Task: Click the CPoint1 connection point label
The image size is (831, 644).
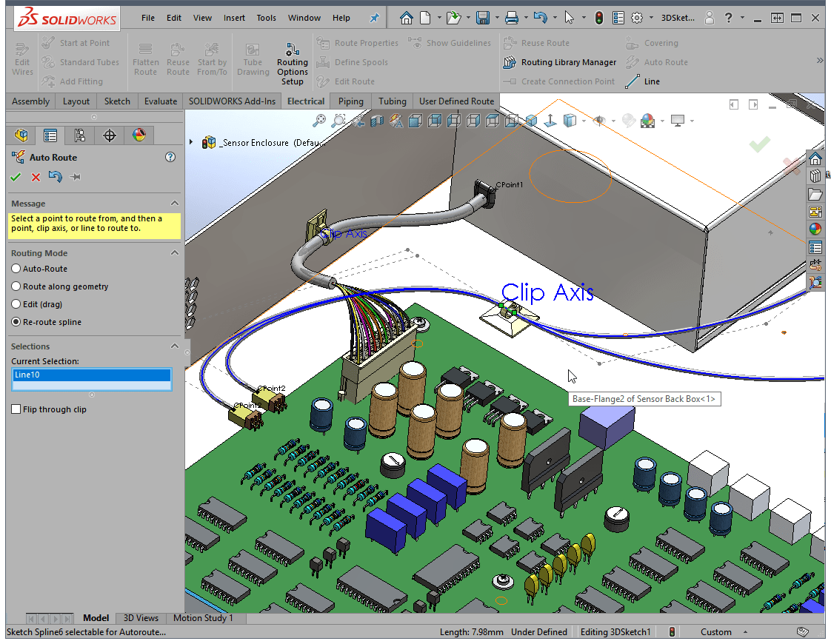Action: [509, 184]
